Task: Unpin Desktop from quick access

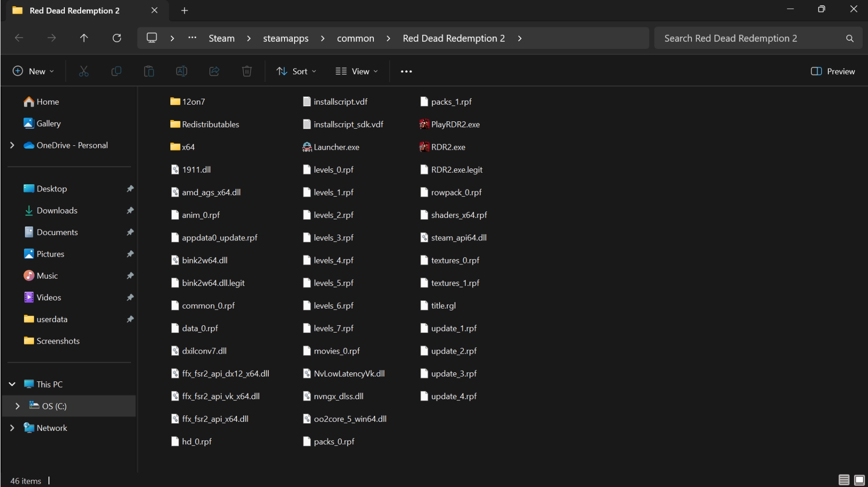Action: [130, 189]
